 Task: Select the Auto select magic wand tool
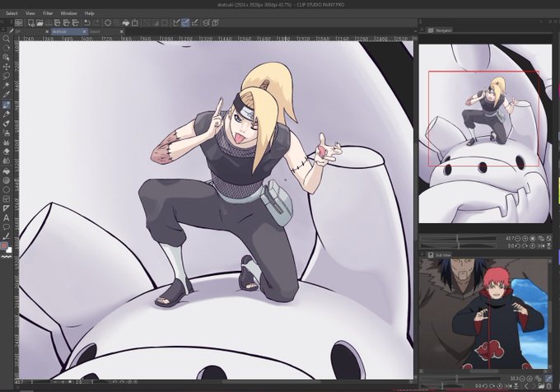click(6, 86)
